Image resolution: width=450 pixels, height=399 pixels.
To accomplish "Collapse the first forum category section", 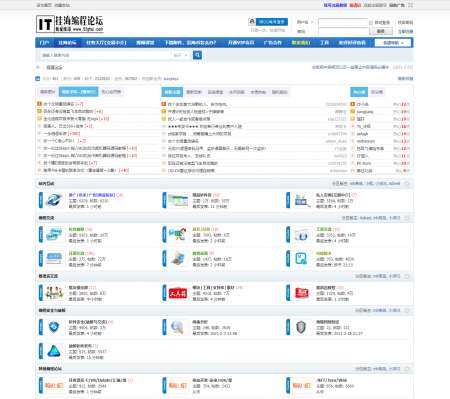I will click(x=407, y=184).
